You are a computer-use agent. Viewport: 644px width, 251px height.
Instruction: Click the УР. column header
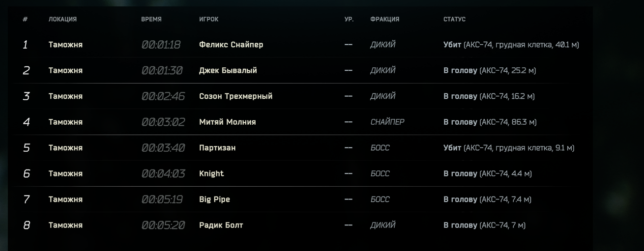coord(349,19)
